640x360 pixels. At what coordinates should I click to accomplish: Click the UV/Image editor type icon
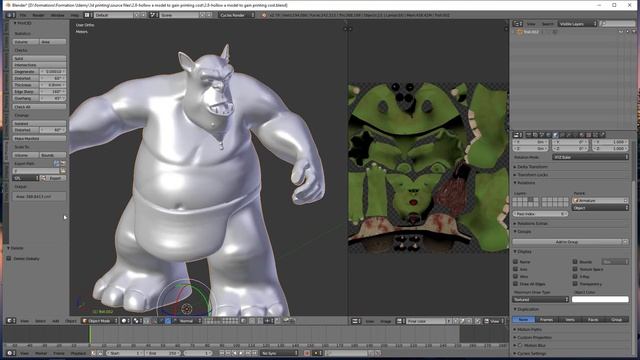pos(356,321)
